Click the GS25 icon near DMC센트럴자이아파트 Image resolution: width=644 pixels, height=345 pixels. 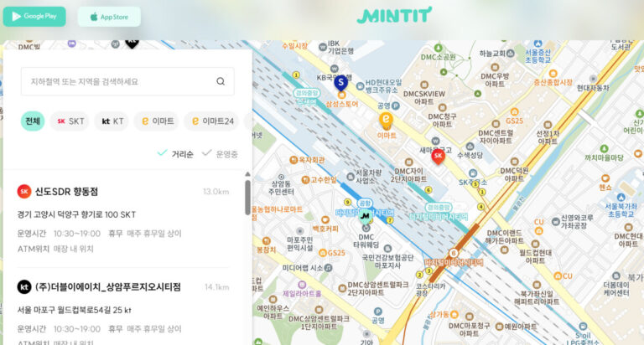click(514, 111)
